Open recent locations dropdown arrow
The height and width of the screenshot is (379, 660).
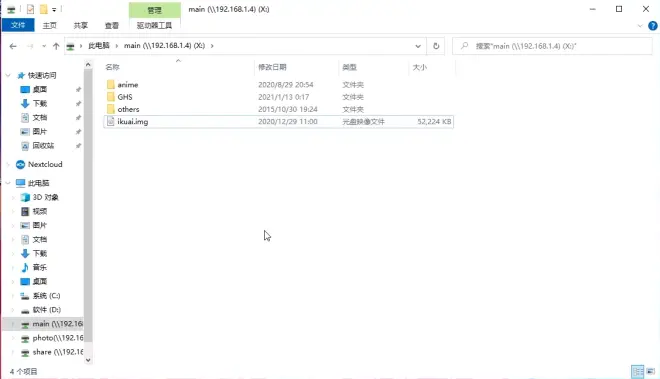(x=44, y=46)
